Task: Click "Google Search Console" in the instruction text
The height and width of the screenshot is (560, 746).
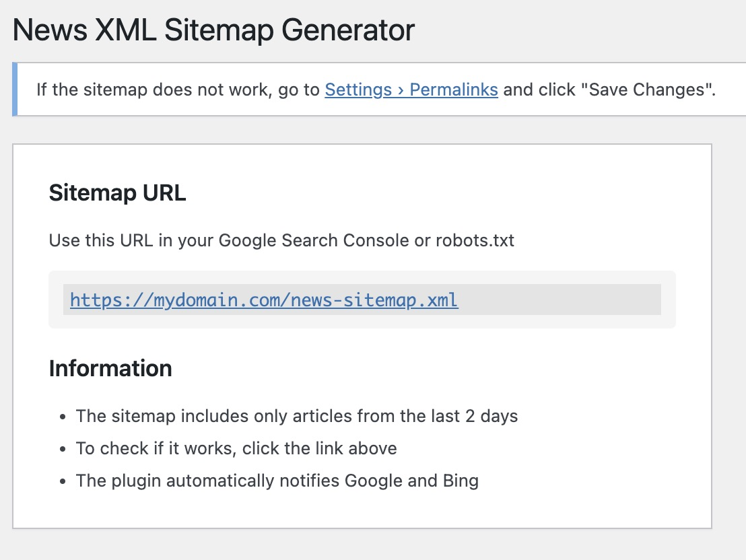Action: (315, 241)
